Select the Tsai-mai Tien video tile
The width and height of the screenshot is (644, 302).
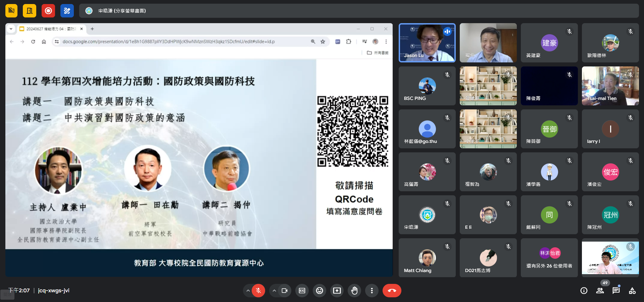[x=610, y=86]
